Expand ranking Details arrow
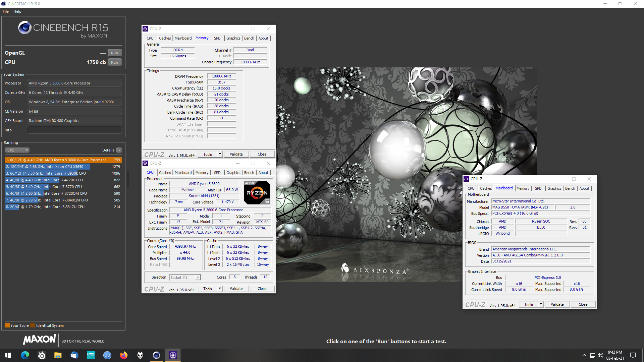The image size is (644, 362). tap(119, 150)
